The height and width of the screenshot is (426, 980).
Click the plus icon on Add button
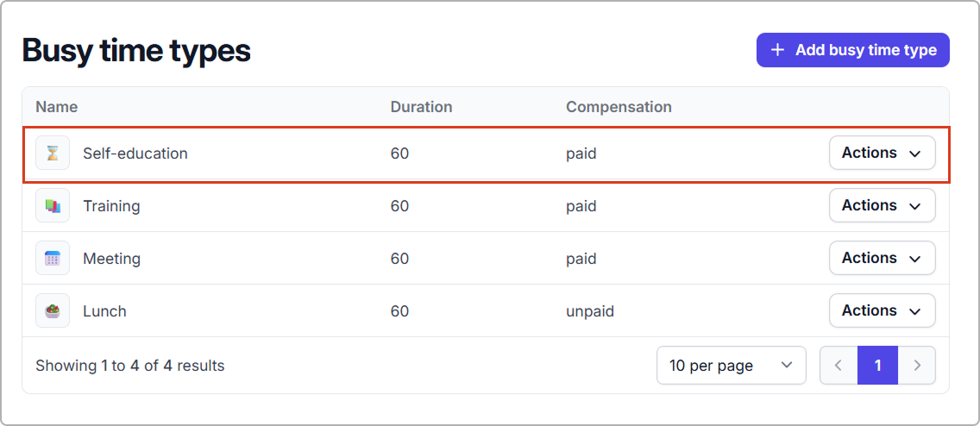[777, 50]
